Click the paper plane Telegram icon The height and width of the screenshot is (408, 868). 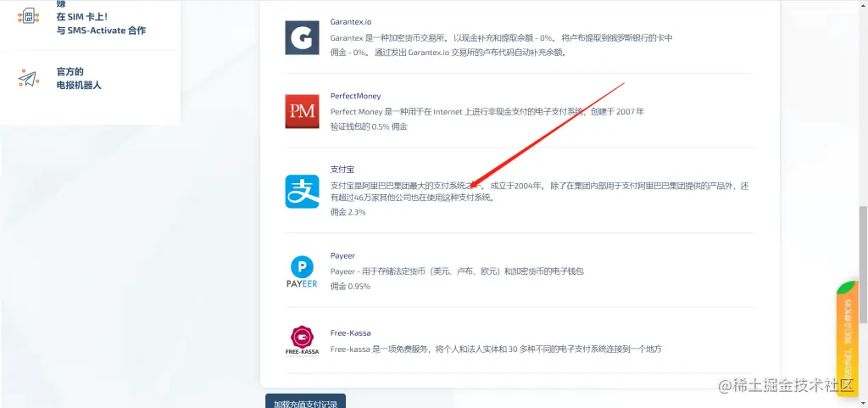28,78
